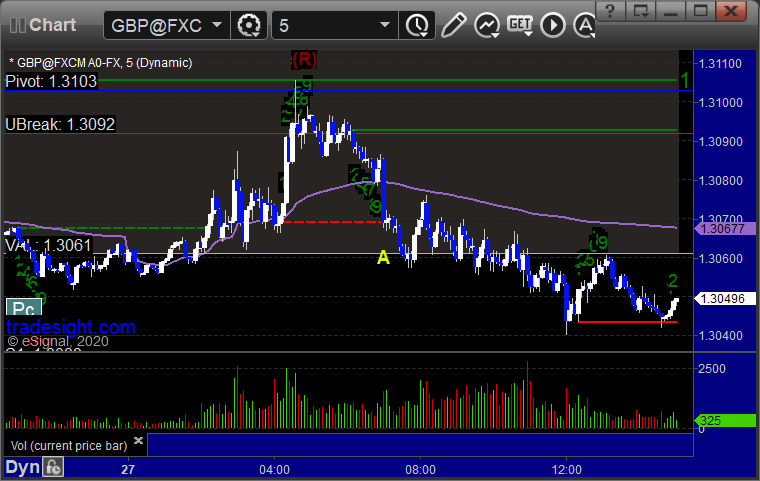Click the circled A alerts icon
The width and height of the screenshot is (760, 481).
tap(584, 25)
